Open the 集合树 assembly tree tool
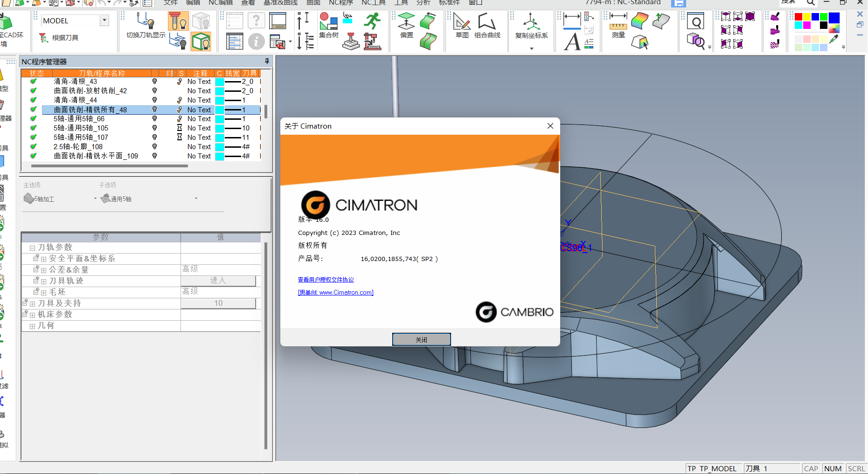Screen dimensions: 868x474 (329, 26)
